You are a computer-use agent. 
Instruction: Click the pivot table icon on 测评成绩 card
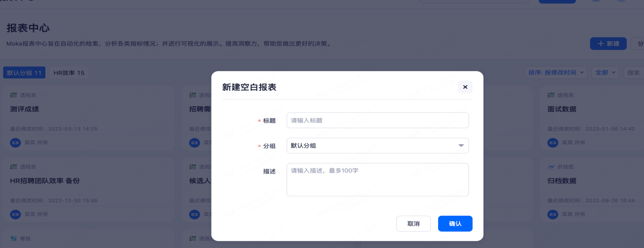[13, 95]
